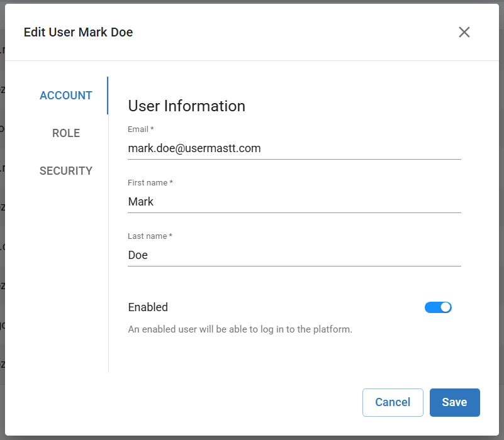Click the enabled user description text
Viewport: 504px width, 440px height.
tap(240, 329)
